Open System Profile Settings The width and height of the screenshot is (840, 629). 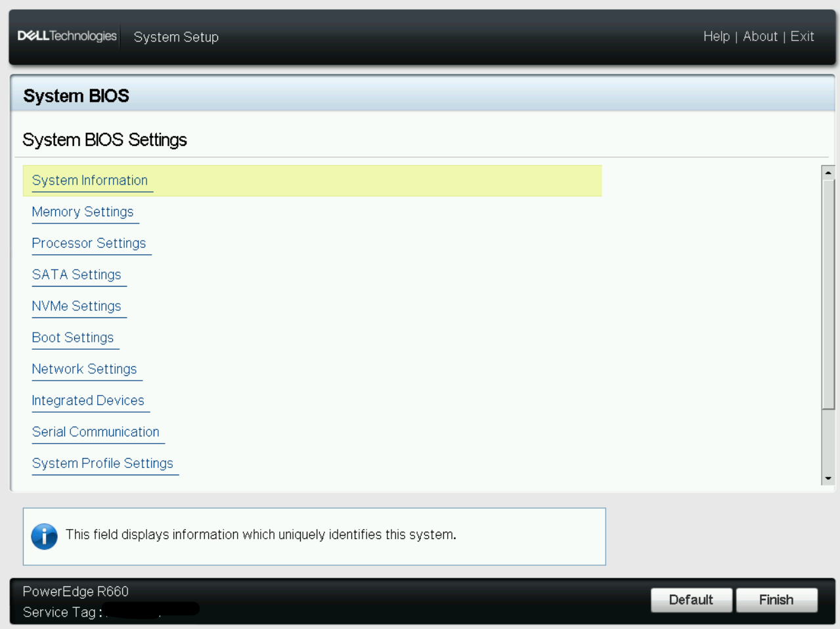click(102, 464)
